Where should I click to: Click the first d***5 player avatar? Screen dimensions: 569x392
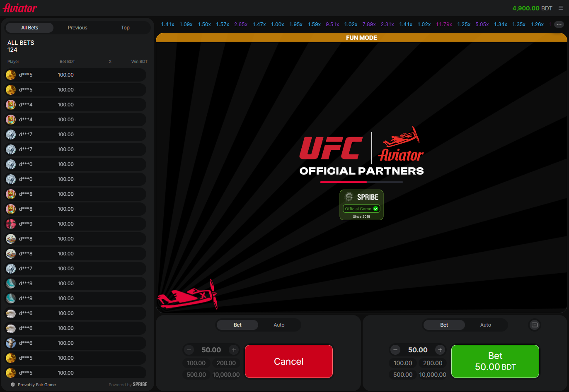11,75
